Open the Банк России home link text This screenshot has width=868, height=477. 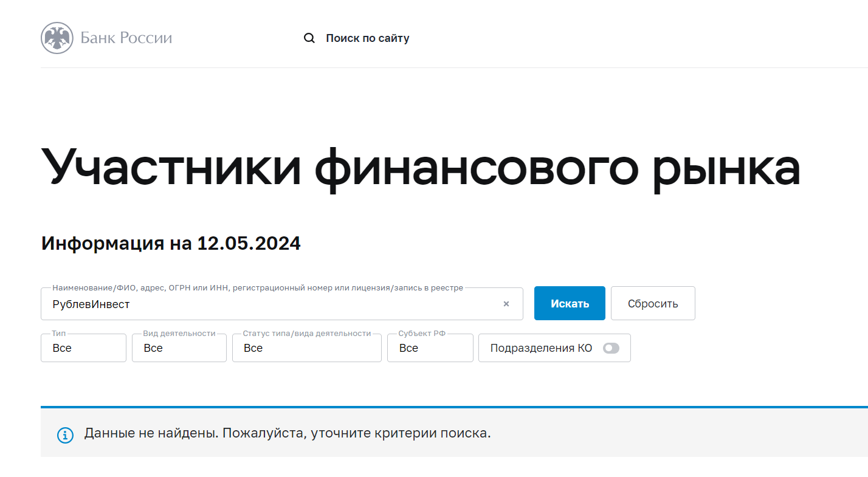[x=126, y=38]
